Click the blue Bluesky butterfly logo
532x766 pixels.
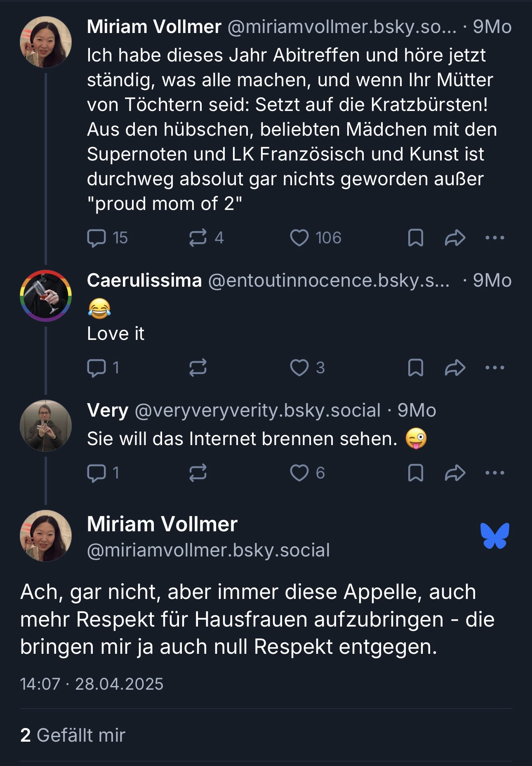494,536
